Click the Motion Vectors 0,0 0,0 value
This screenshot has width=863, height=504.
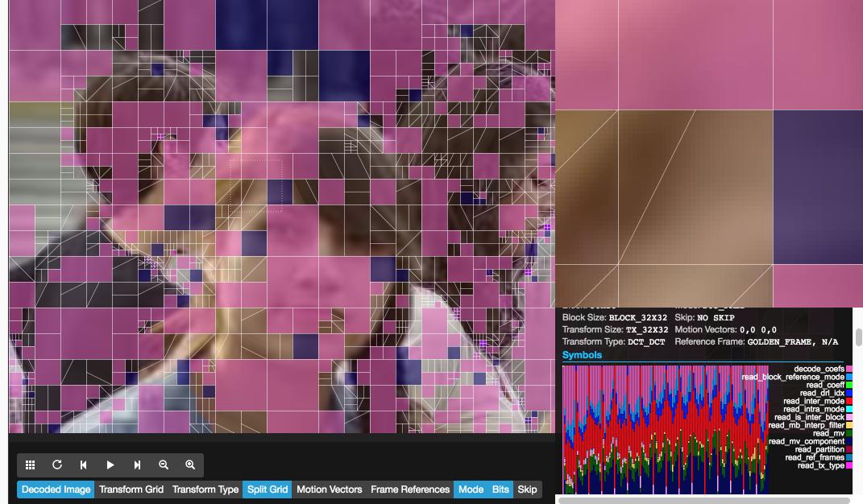758,329
